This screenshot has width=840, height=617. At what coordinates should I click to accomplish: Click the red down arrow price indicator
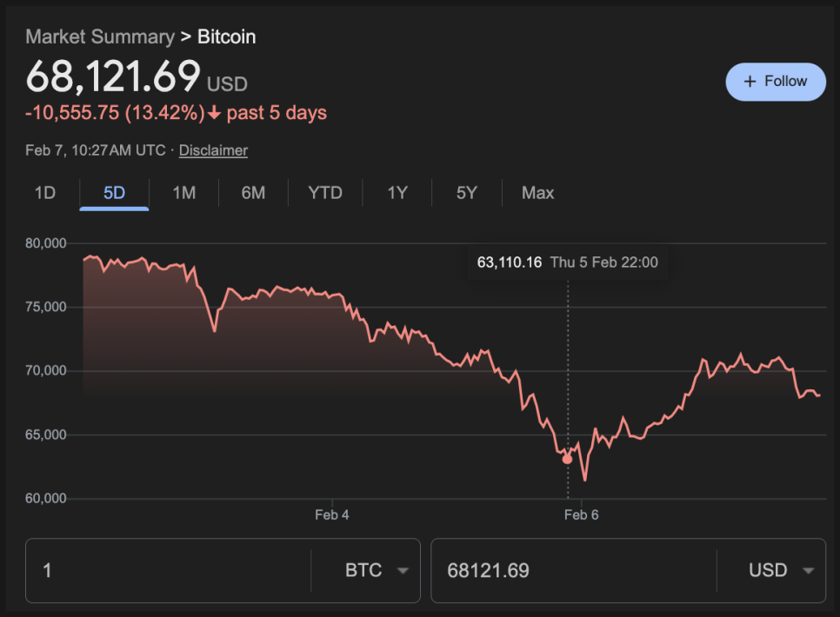click(x=215, y=114)
